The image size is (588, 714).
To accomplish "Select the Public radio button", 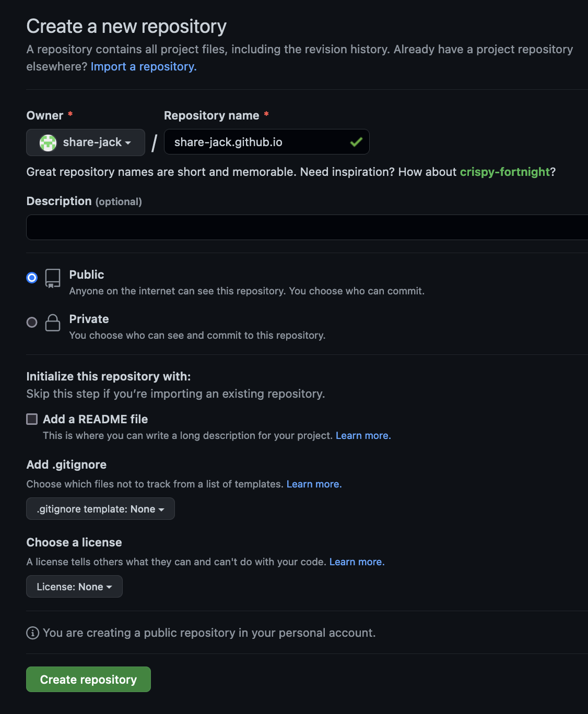I will tap(32, 278).
